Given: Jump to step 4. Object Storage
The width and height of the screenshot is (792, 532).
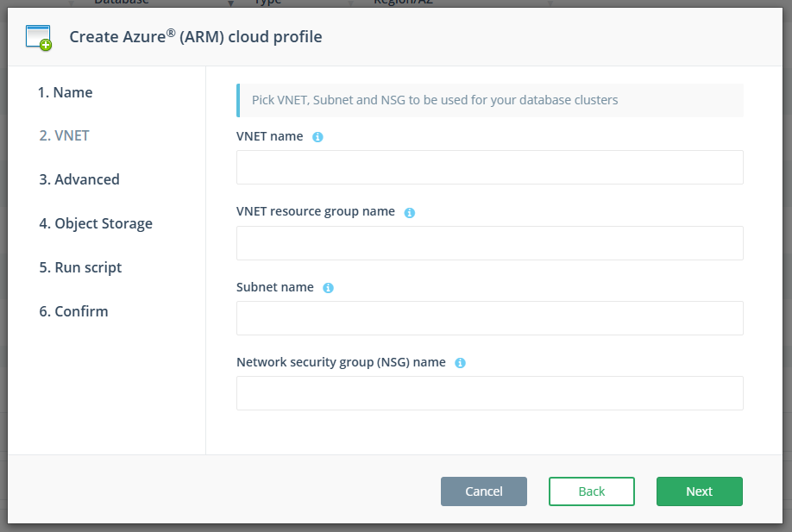Looking at the screenshot, I should (96, 223).
